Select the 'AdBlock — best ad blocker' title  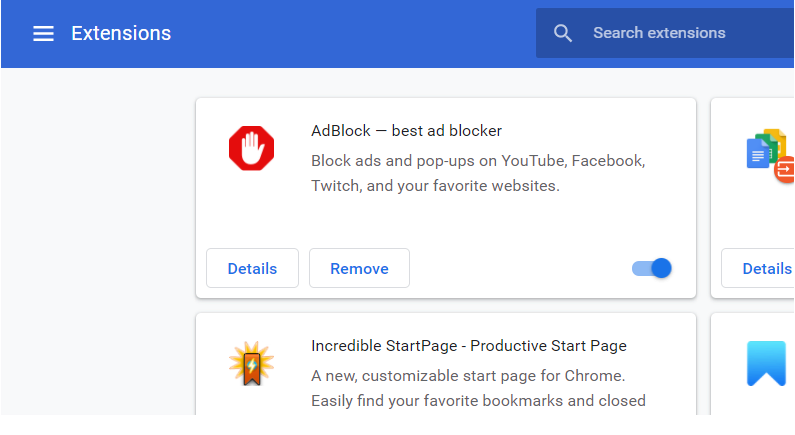coord(407,131)
